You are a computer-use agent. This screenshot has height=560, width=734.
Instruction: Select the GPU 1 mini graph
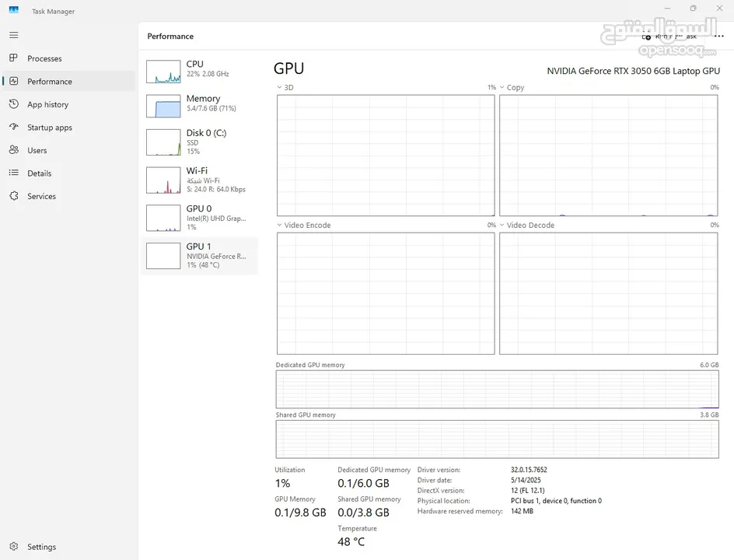click(163, 256)
